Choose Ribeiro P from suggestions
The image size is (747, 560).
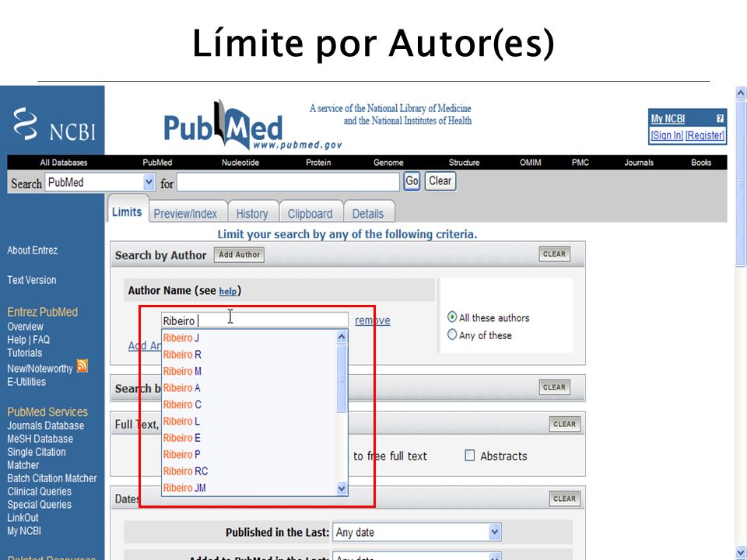click(x=249, y=455)
